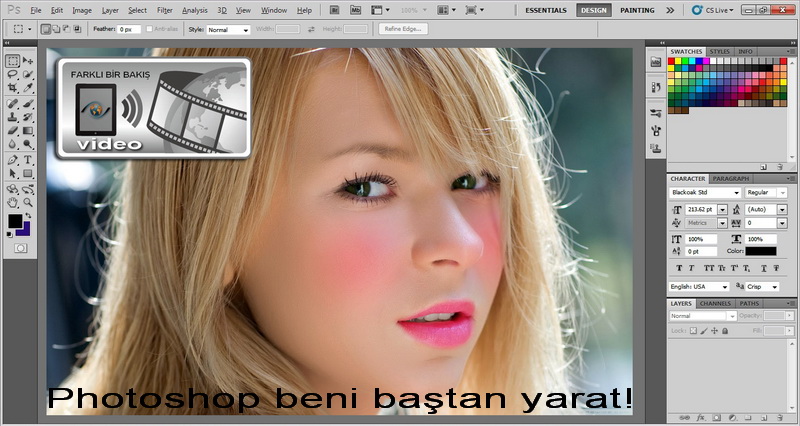Image resolution: width=800 pixels, height=426 pixels.
Task: Switch to the Essentials workspace
Action: coord(546,10)
